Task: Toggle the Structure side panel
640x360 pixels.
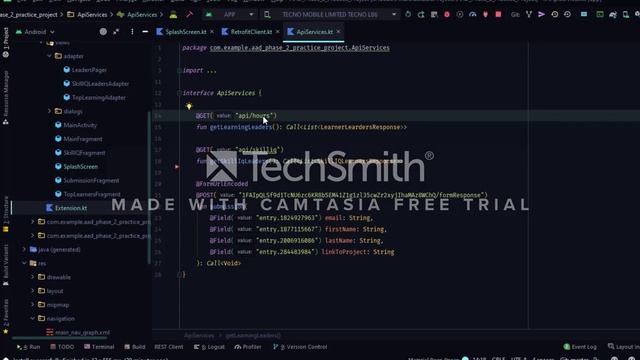Action: pos(6,214)
